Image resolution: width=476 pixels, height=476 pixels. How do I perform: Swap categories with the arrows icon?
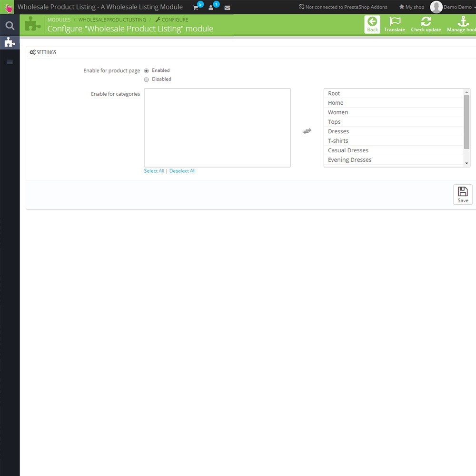[x=307, y=131]
